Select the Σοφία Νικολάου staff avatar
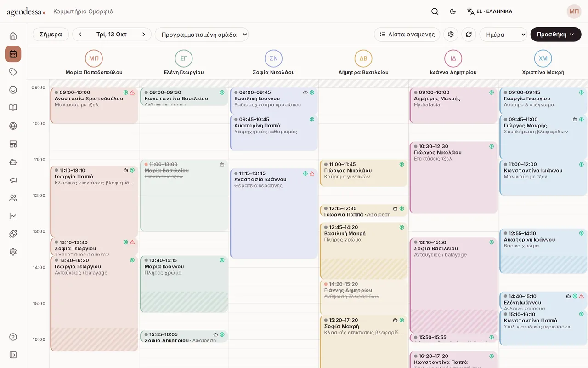Image resolution: width=588 pixels, height=368 pixels. coord(273,58)
